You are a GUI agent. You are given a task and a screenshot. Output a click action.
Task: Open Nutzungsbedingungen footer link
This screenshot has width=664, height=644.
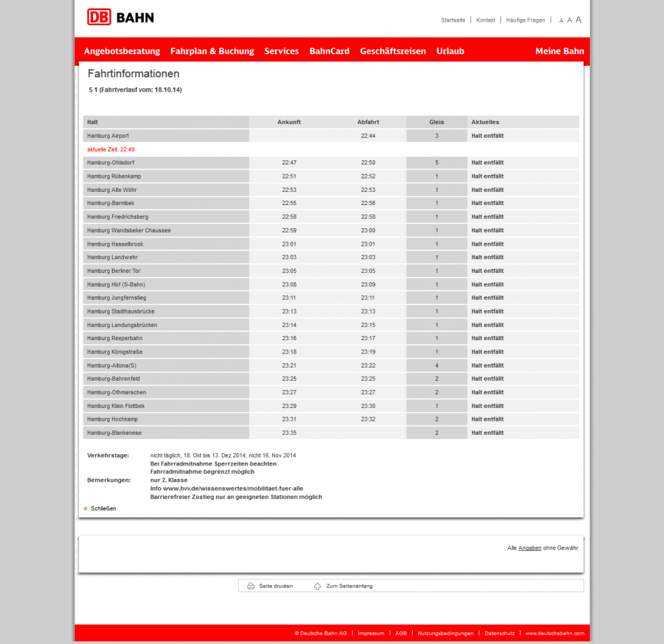[x=446, y=633]
